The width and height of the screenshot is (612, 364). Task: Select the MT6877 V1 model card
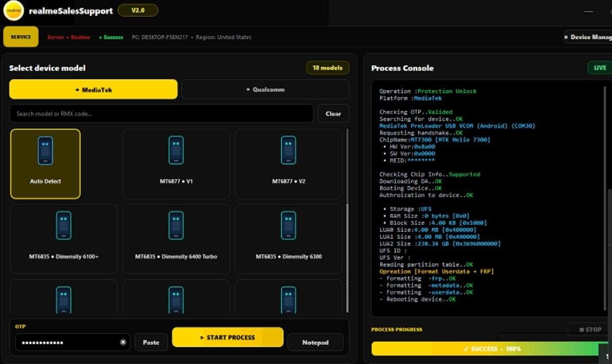pyautogui.click(x=176, y=164)
